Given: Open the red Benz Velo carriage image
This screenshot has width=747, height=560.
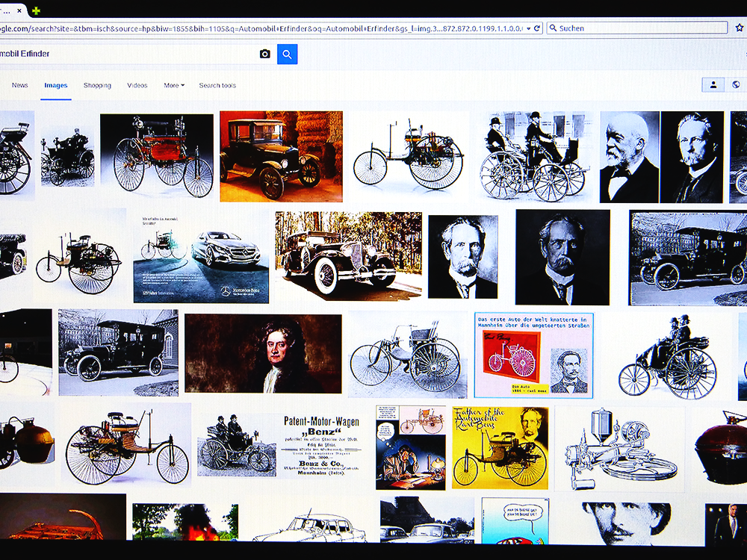Looking at the screenshot, I should pos(157,156).
